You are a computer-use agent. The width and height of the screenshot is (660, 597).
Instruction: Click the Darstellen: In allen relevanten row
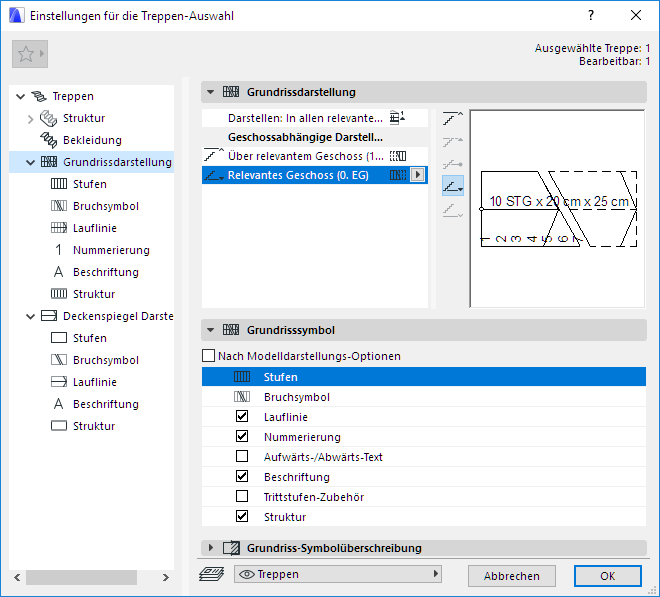[x=315, y=118]
